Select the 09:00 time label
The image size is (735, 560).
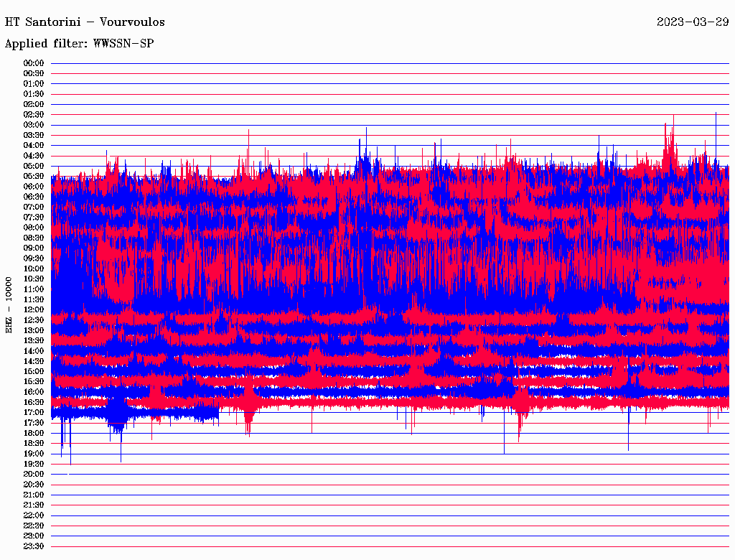coord(34,248)
